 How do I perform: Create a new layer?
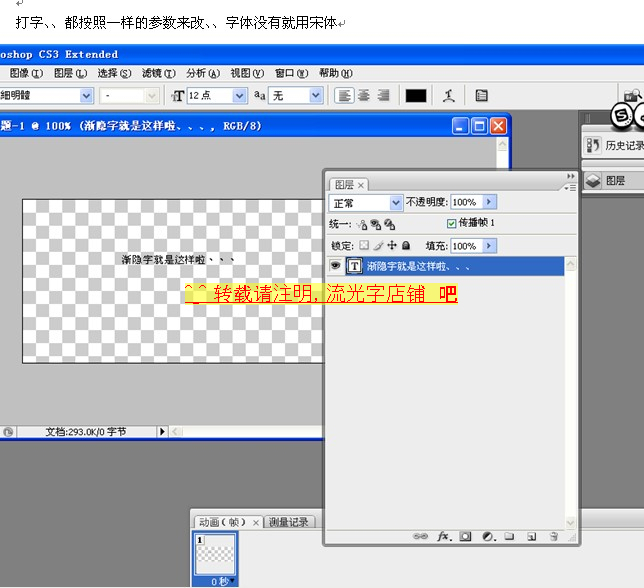pos(532,536)
